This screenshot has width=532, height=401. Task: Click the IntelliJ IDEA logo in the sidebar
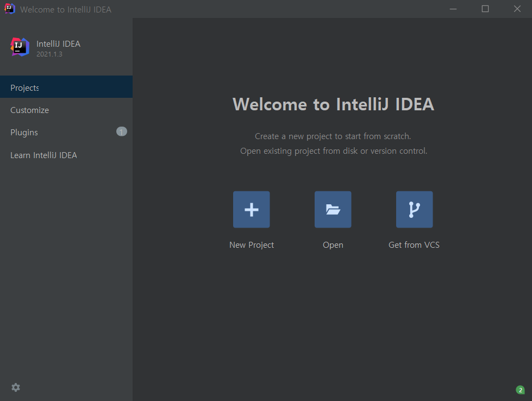coord(20,47)
